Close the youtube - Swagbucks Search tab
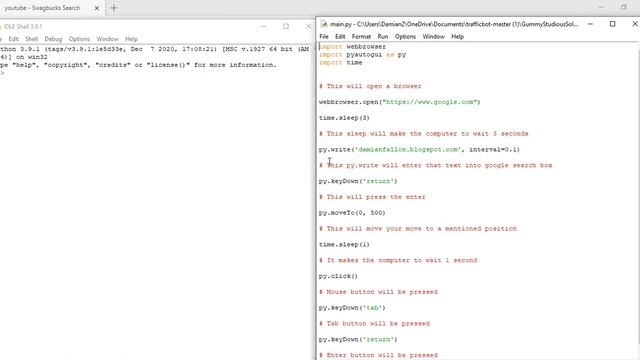Image resolution: width=640 pixels, height=360 pixels. [97, 8]
